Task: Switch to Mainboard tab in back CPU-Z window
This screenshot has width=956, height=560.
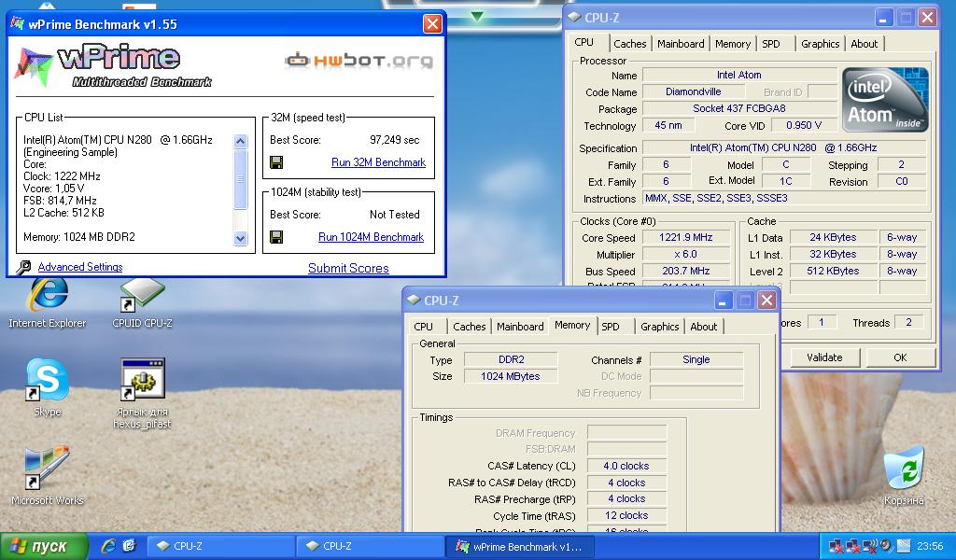Action: pyautogui.click(x=681, y=44)
